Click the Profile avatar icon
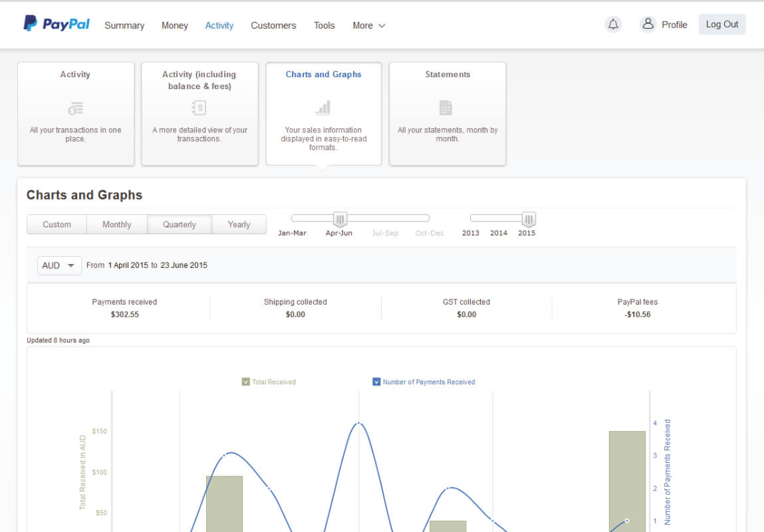This screenshot has height=532, width=764. pos(648,23)
